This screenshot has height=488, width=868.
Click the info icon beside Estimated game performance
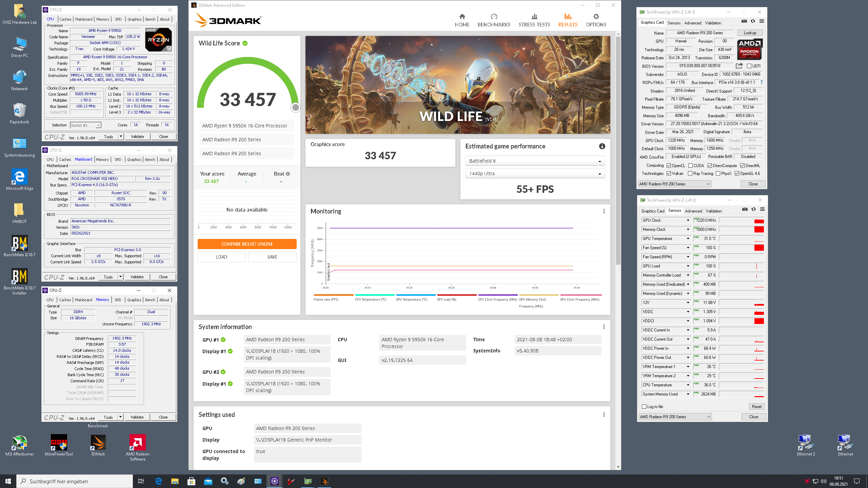pos(602,146)
